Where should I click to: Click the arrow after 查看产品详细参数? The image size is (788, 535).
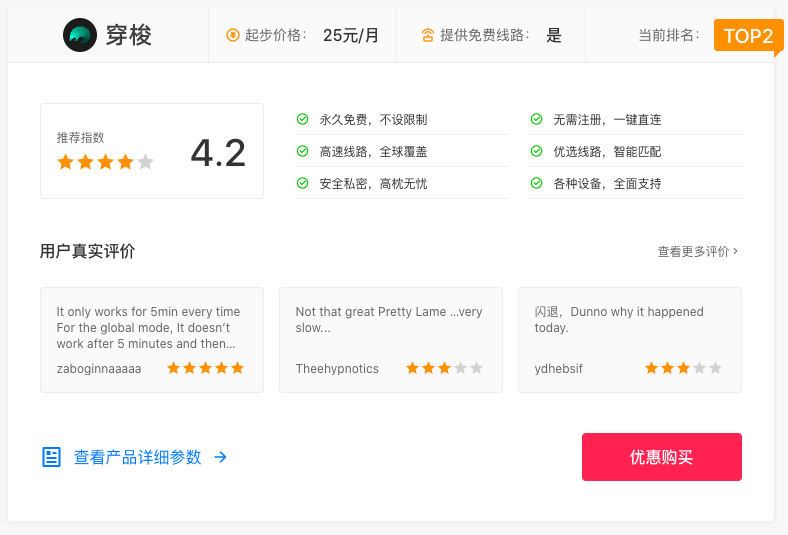pyautogui.click(x=220, y=457)
